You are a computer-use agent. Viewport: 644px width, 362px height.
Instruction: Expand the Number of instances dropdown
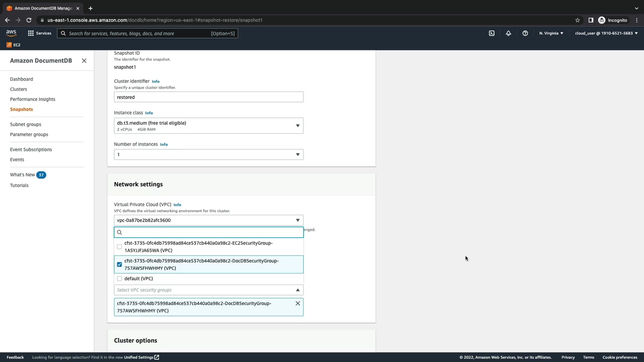click(x=208, y=154)
